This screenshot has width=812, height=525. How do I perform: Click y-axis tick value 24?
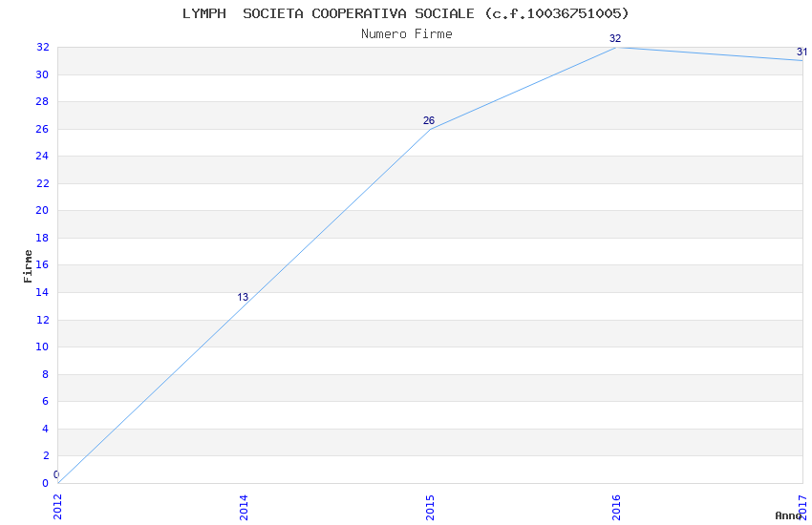[x=42, y=156]
